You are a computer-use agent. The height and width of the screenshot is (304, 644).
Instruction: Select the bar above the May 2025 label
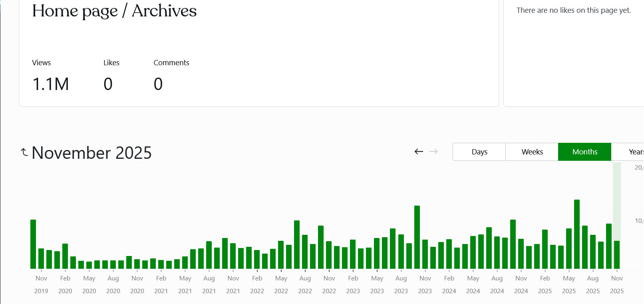pyautogui.click(x=569, y=248)
